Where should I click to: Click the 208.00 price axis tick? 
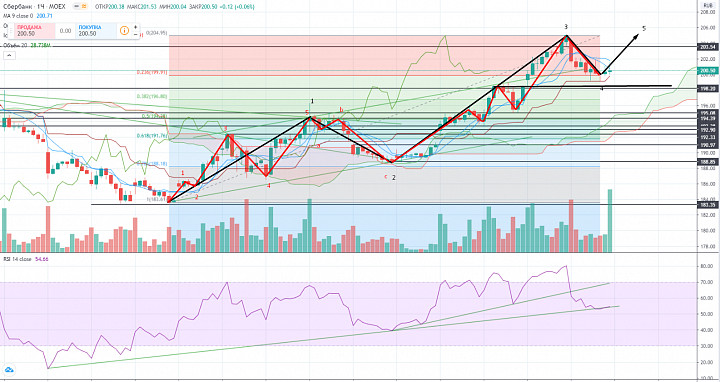click(708, 12)
